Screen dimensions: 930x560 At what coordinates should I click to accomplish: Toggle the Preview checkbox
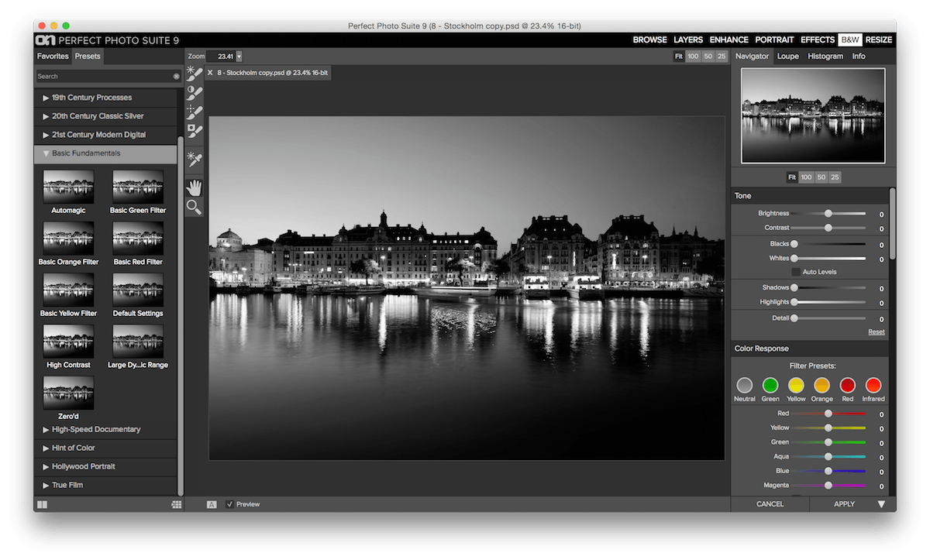point(229,504)
